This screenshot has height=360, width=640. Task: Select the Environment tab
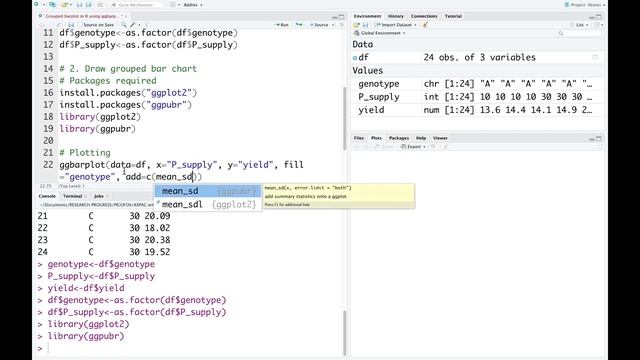coord(367,16)
